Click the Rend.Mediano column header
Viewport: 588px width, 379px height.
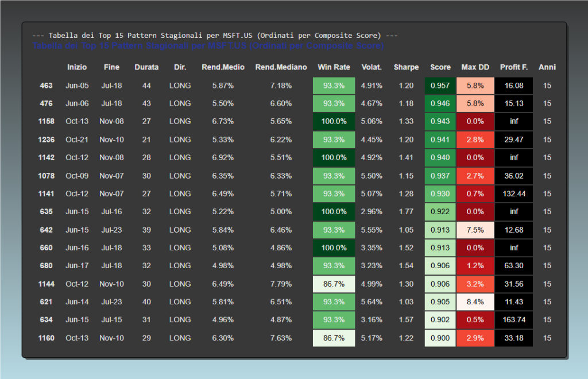coord(281,67)
